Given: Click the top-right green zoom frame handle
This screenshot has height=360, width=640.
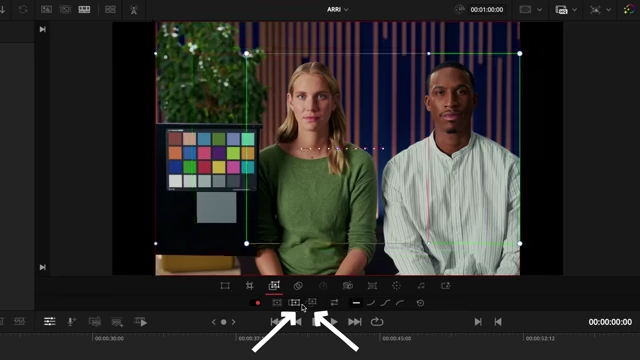Looking at the screenshot, I should [520, 53].
